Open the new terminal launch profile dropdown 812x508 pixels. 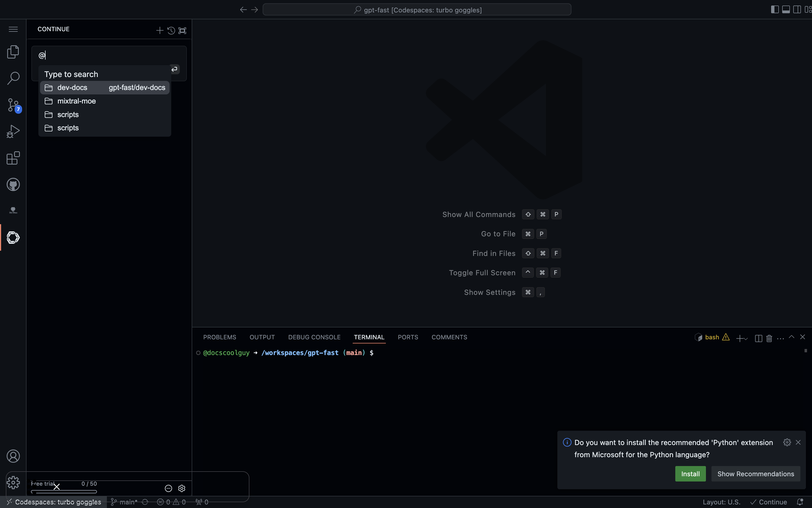tap(746, 339)
